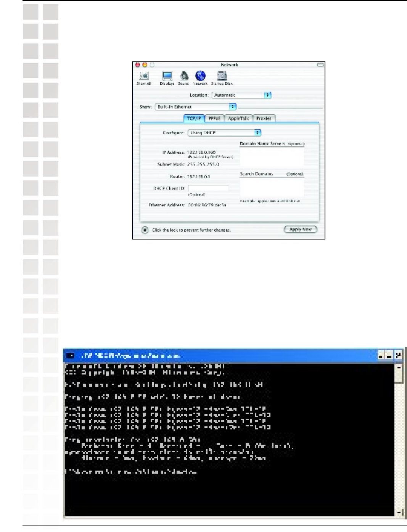Click the Network window title text
Image resolution: width=407 pixels, height=532 pixels.
(x=229, y=65)
